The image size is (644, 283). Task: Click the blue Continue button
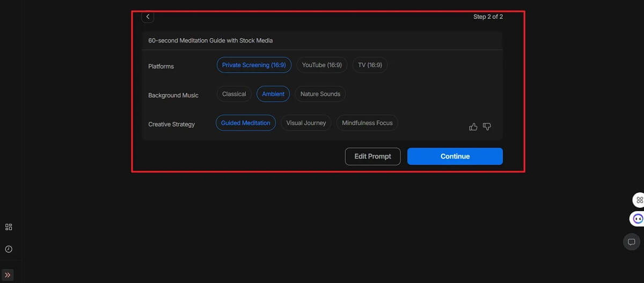tap(455, 156)
